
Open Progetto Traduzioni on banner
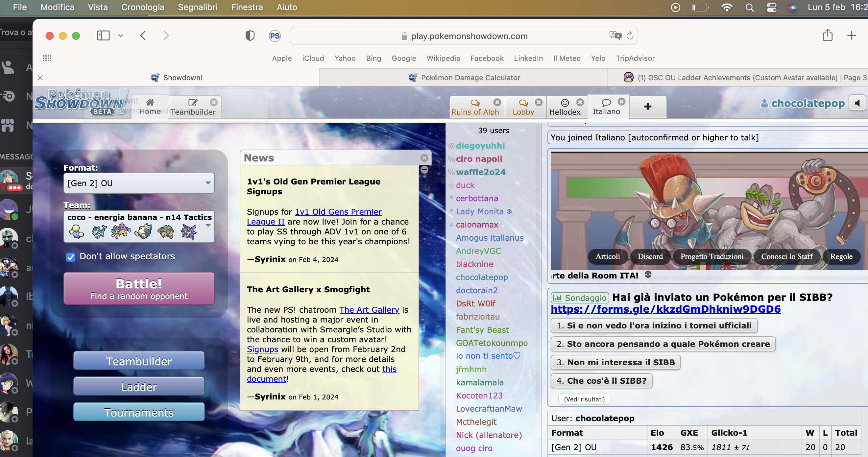pyautogui.click(x=711, y=256)
